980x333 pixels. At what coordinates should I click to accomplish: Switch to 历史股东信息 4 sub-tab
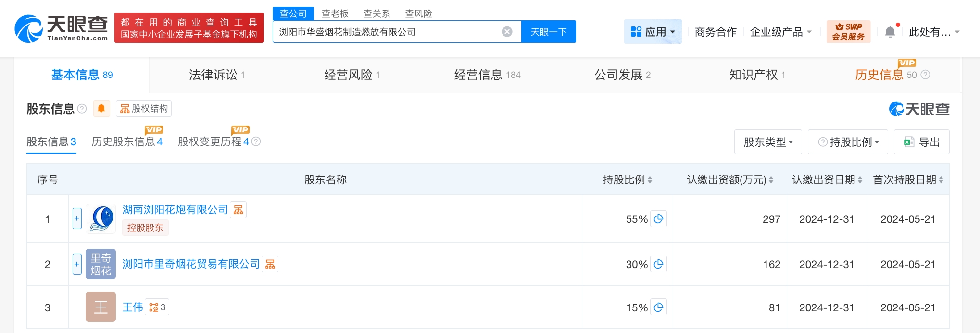(x=127, y=141)
